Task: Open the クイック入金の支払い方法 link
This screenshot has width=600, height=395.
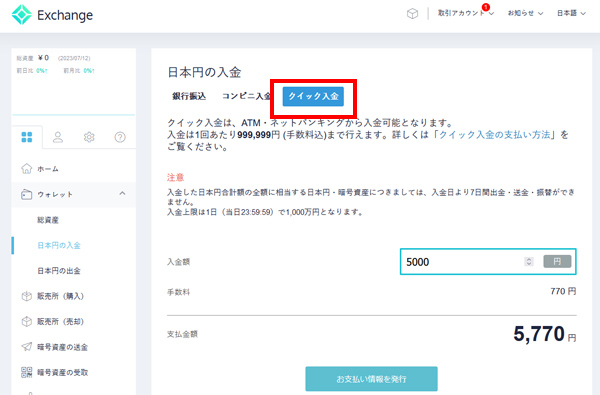Action: click(x=494, y=135)
